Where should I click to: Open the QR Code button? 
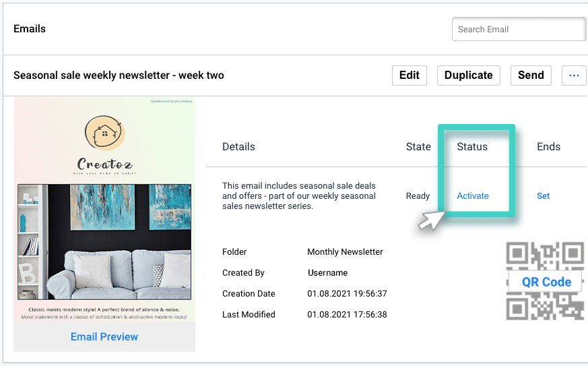(x=546, y=282)
